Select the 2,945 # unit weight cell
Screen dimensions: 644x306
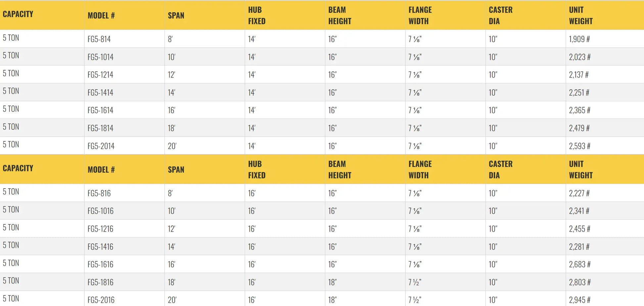(579, 300)
